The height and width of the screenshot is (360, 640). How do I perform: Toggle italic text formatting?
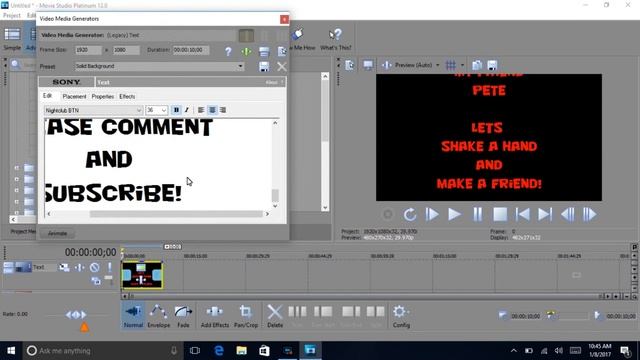(x=187, y=110)
